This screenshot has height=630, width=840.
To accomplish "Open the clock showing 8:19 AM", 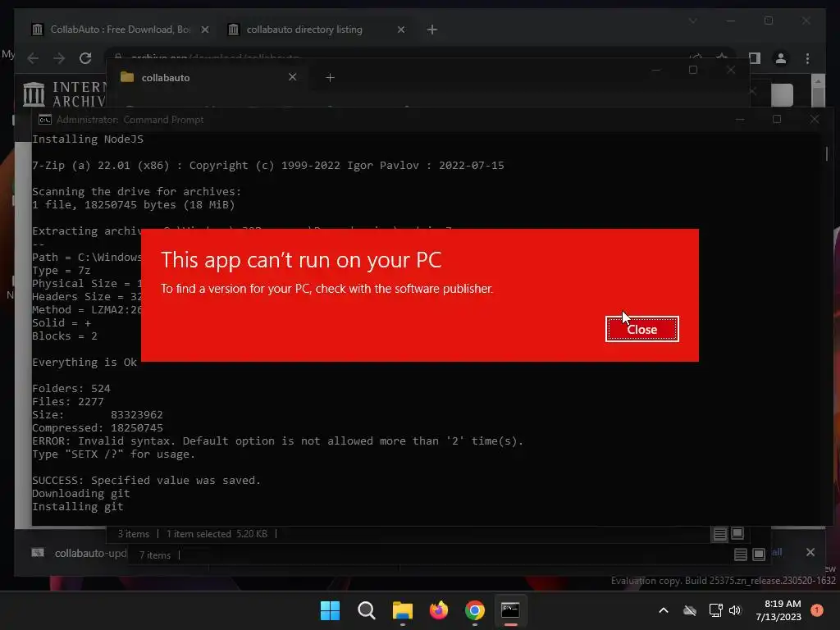I will 778,610.
